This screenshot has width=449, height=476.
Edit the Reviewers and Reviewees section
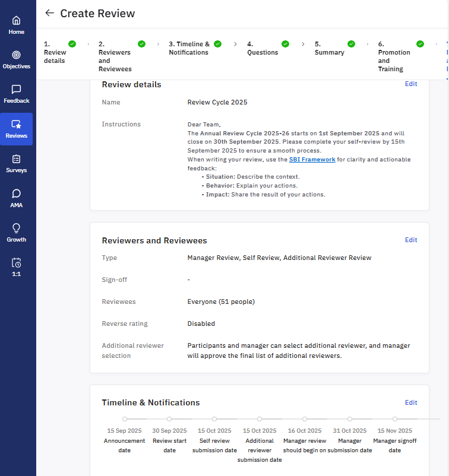click(x=411, y=240)
